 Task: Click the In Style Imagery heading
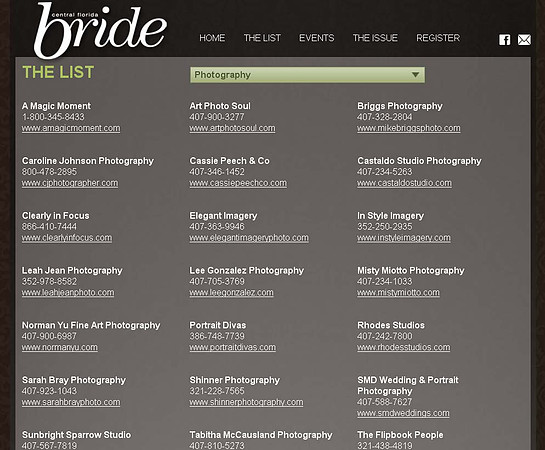[390, 216]
